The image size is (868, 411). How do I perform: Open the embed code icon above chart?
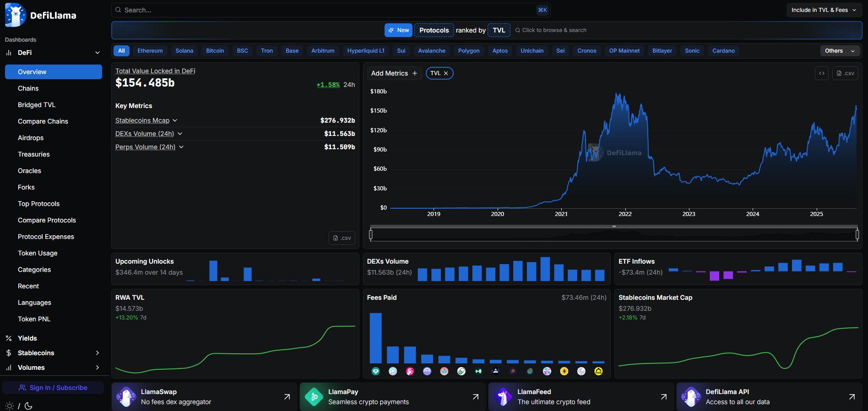822,73
